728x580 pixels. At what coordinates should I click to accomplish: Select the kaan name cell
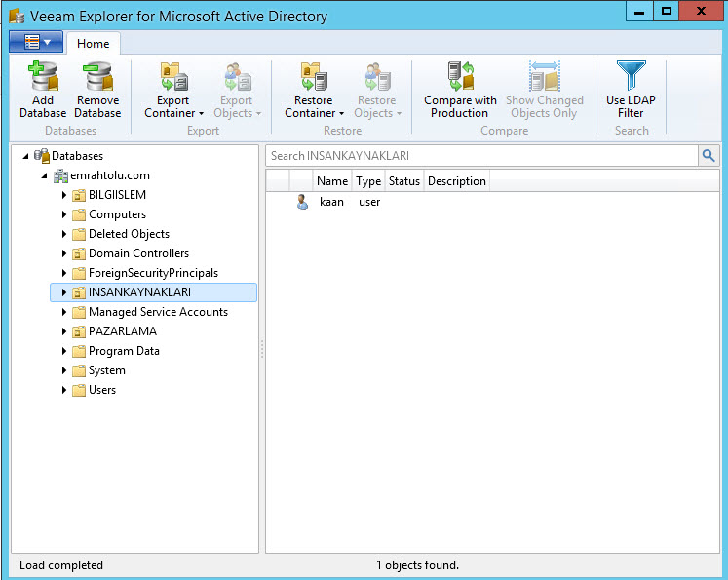[x=331, y=202]
